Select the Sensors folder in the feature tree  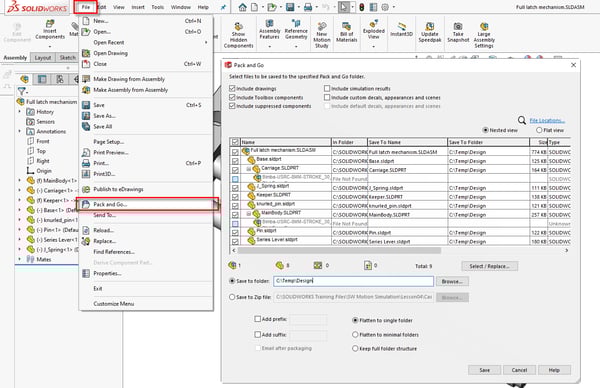coord(40,122)
